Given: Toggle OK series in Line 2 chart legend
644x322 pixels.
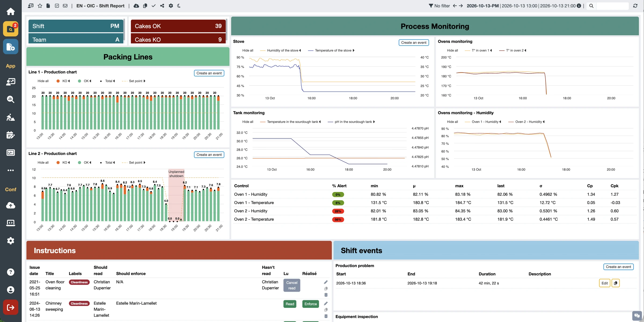Looking at the screenshot, I should pos(85,162).
